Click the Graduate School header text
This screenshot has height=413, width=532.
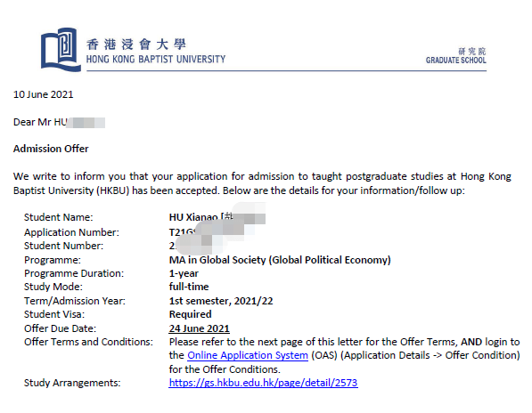(x=455, y=56)
